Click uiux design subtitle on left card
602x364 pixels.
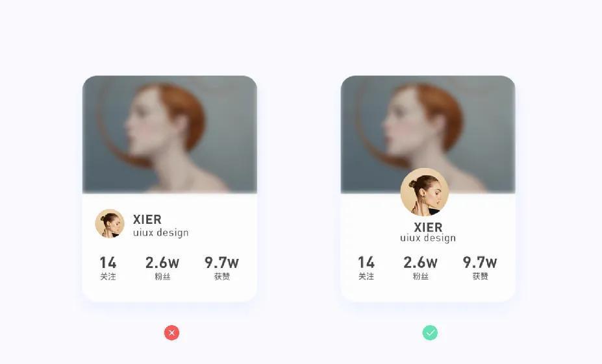(x=160, y=233)
